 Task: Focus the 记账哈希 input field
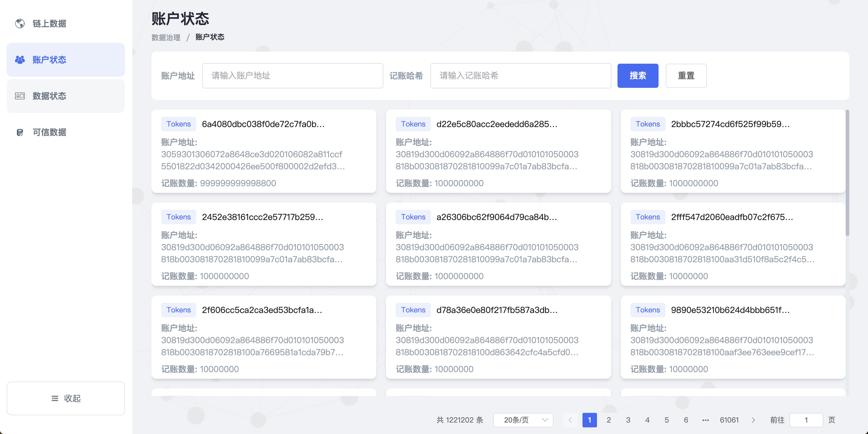[x=520, y=76]
